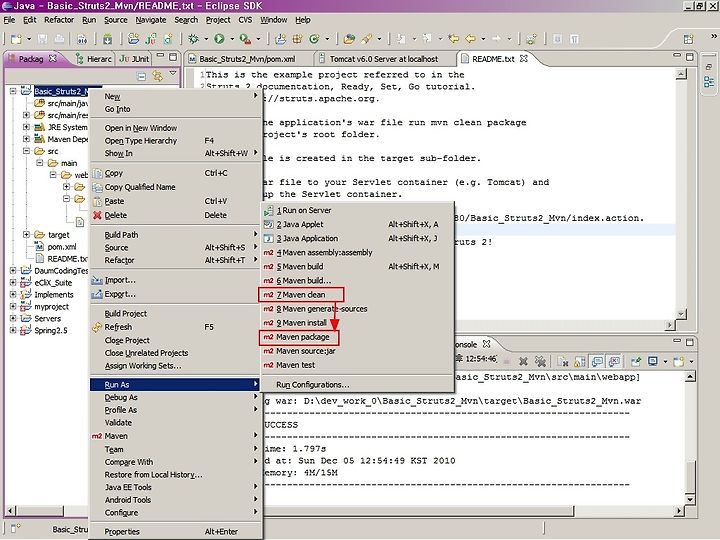This screenshot has width=720, height=540.
Task: Click the Run green play toolbar icon
Action: [x=219, y=39]
